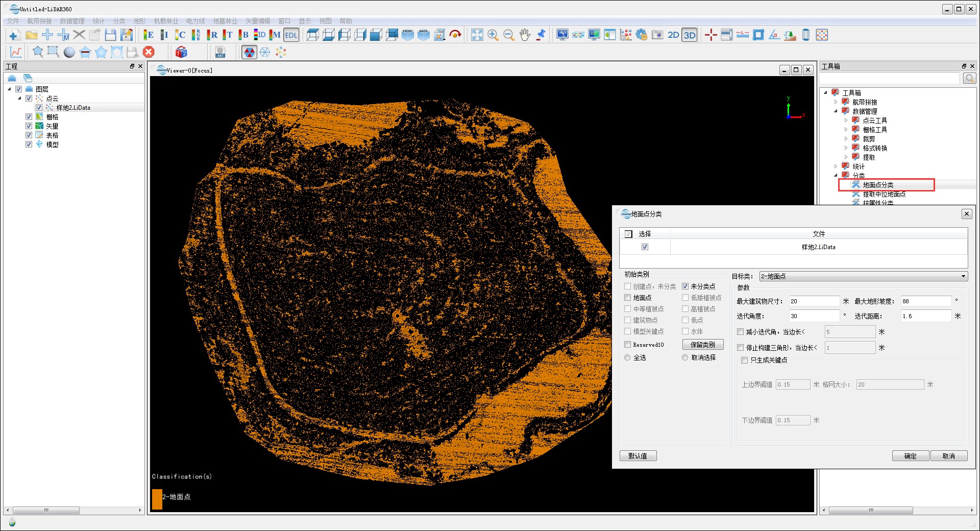Toggle the 矢量 layer checkbox

click(29, 126)
